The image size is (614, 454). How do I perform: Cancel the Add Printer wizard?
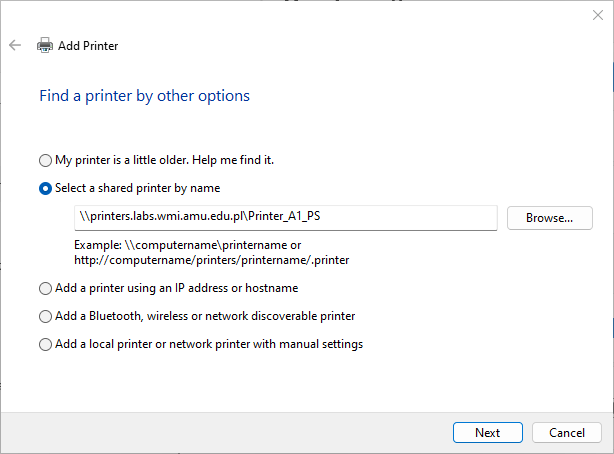pyautogui.click(x=567, y=432)
